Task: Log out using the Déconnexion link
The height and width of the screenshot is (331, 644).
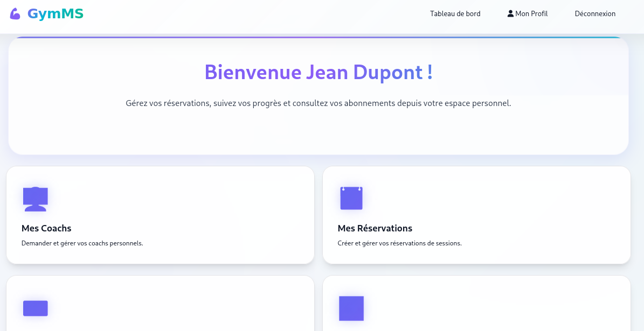Action: point(595,14)
